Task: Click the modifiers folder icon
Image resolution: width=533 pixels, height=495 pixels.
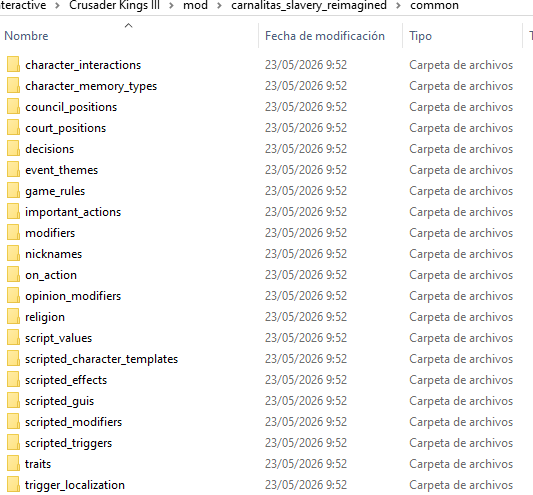Action: click(13, 233)
